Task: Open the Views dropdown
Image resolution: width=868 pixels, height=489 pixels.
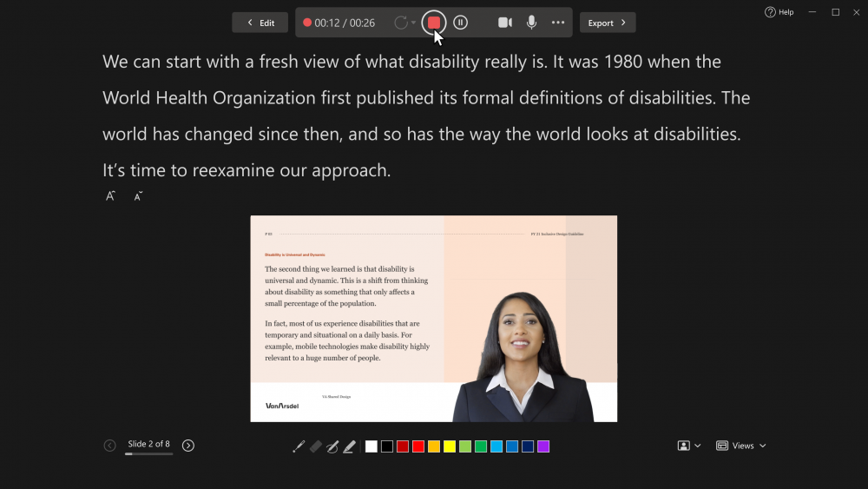Action: click(741, 446)
